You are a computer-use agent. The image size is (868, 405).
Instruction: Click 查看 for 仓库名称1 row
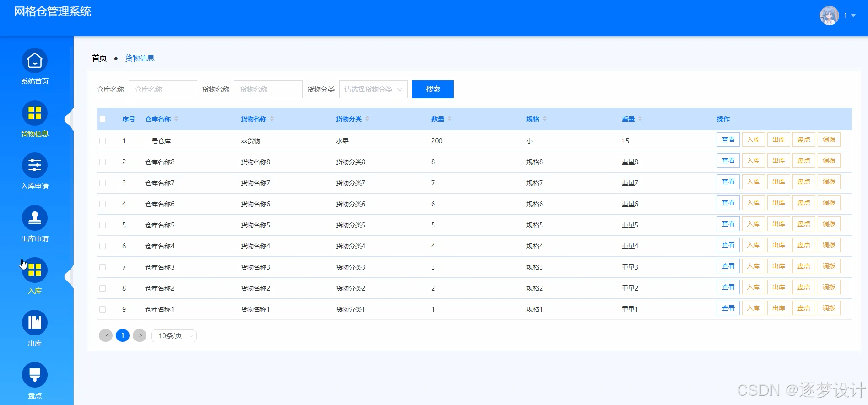tap(728, 308)
